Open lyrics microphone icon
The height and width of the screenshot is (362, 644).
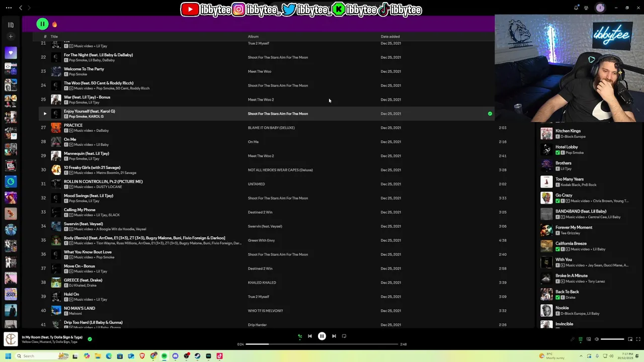tap(572, 339)
